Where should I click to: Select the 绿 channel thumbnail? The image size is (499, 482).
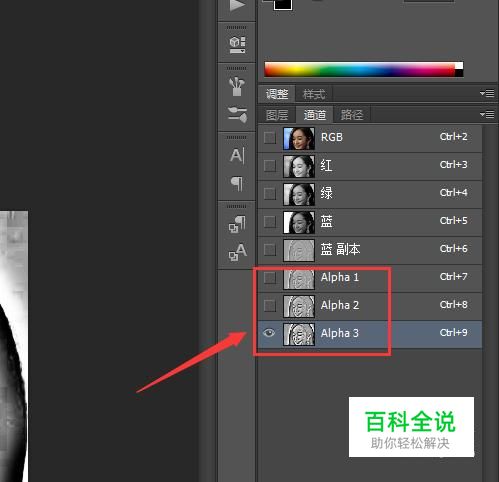point(299,194)
